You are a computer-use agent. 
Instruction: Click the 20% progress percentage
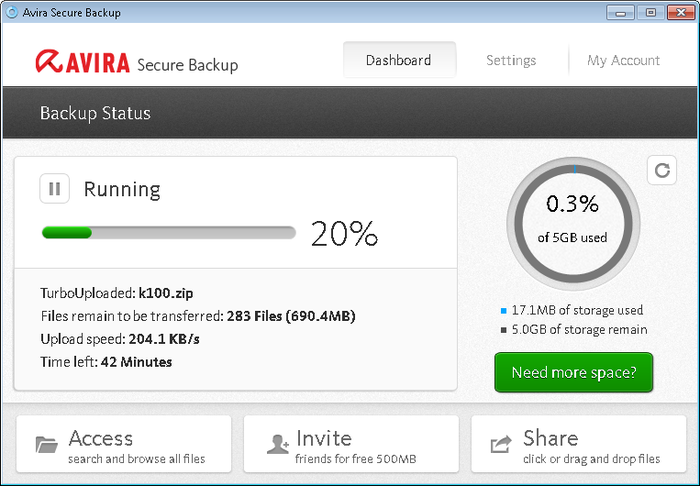(x=344, y=233)
